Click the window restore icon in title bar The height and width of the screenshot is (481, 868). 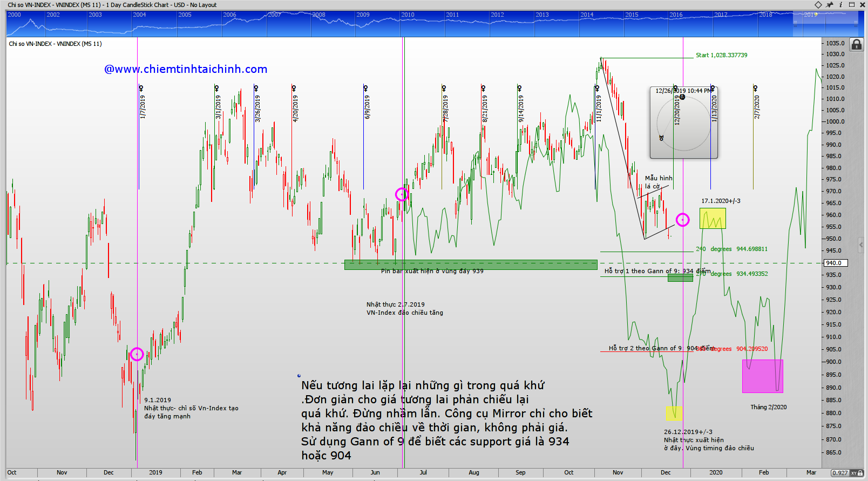[852, 5]
